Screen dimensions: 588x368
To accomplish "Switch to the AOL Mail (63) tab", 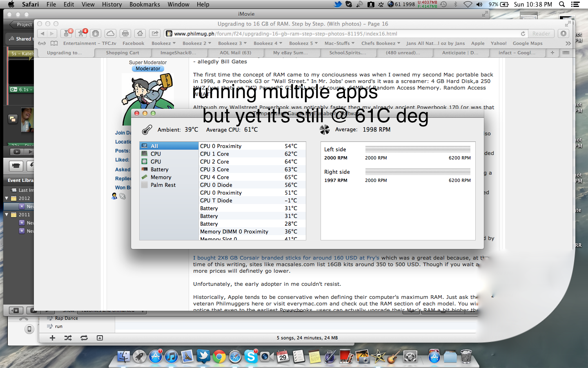I will 236,53.
